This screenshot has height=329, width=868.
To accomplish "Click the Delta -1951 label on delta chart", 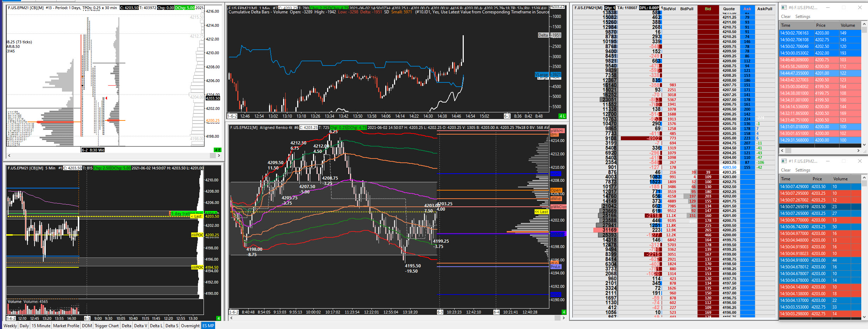I will pyautogui.click(x=550, y=35).
